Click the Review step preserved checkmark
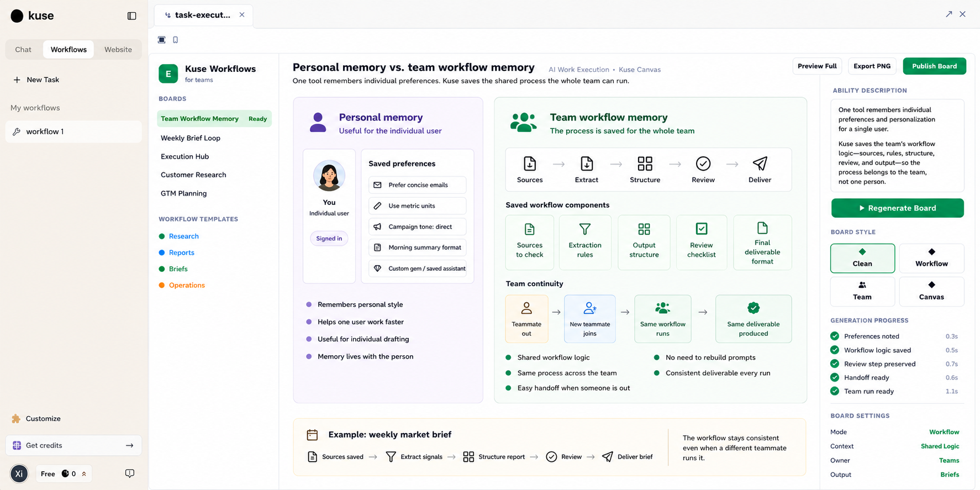 click(835, 363)
